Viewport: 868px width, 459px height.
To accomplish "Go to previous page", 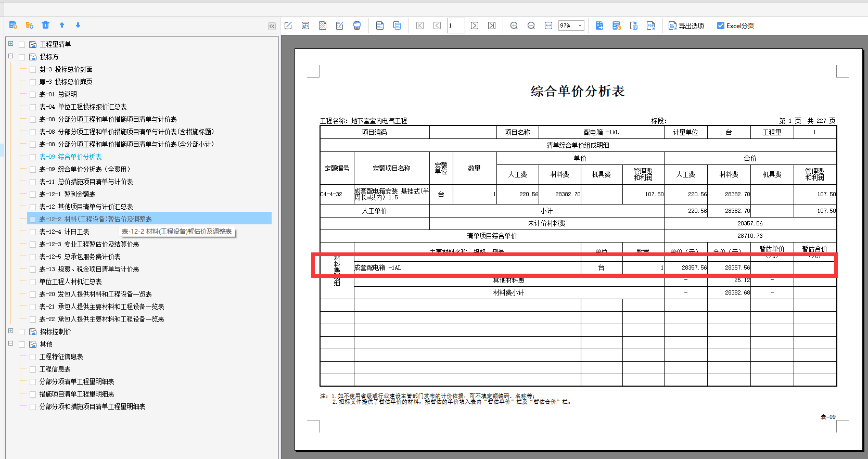I will pos(437,25).
